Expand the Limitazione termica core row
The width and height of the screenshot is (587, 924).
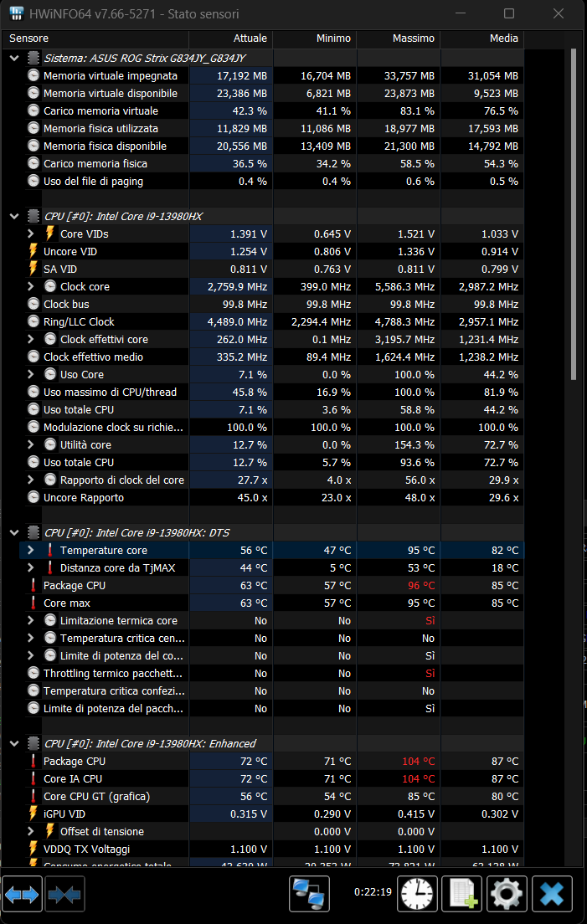(x=31, y=620)
